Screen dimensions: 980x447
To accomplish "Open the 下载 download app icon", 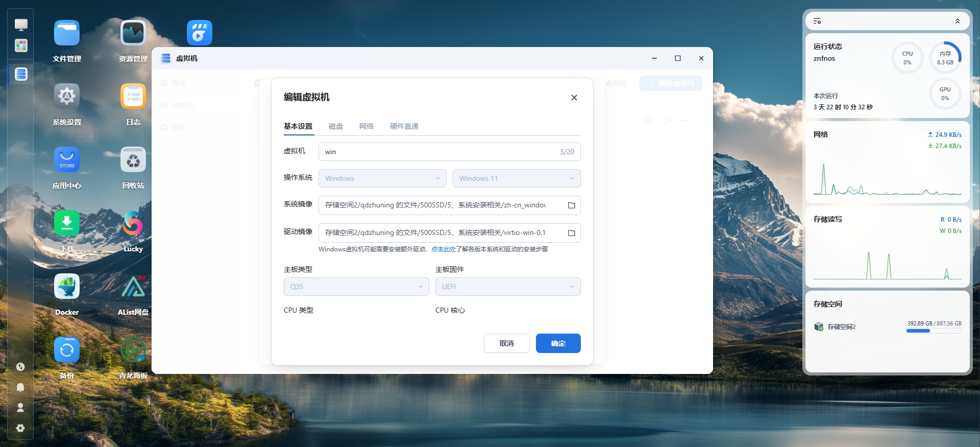I will click(x=67, y=223).
